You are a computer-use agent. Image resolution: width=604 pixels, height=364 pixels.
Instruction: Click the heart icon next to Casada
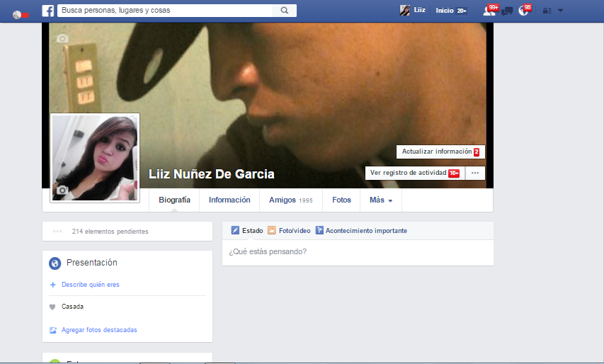tap(52, 307)
